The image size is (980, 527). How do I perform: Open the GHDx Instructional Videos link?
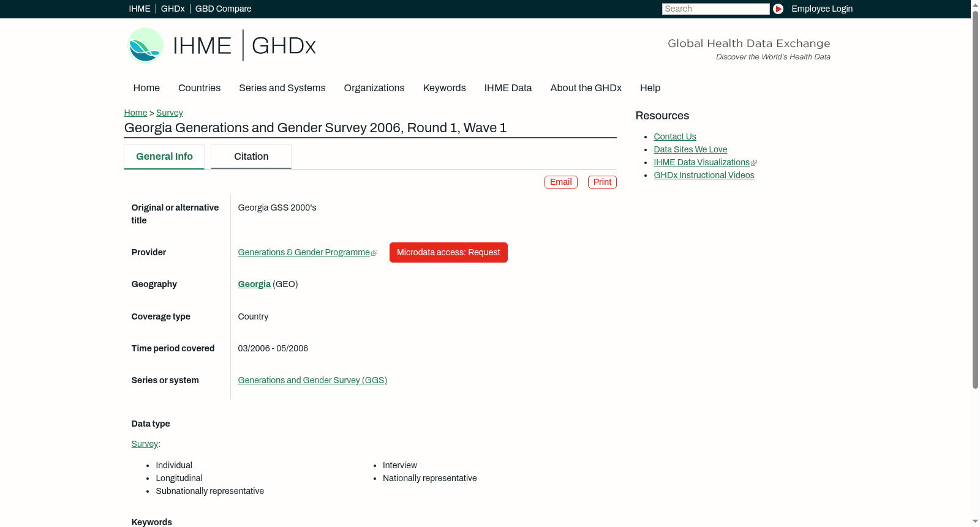tap(704, 175)
